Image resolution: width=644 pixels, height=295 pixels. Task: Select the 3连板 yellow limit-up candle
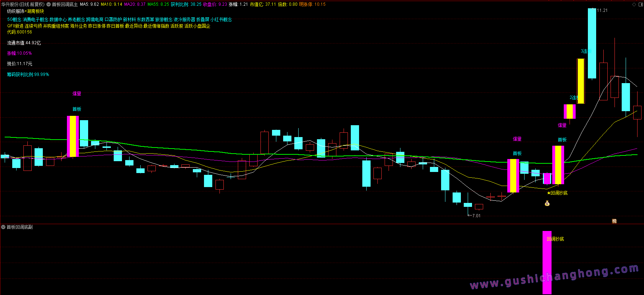pos(581,81)
